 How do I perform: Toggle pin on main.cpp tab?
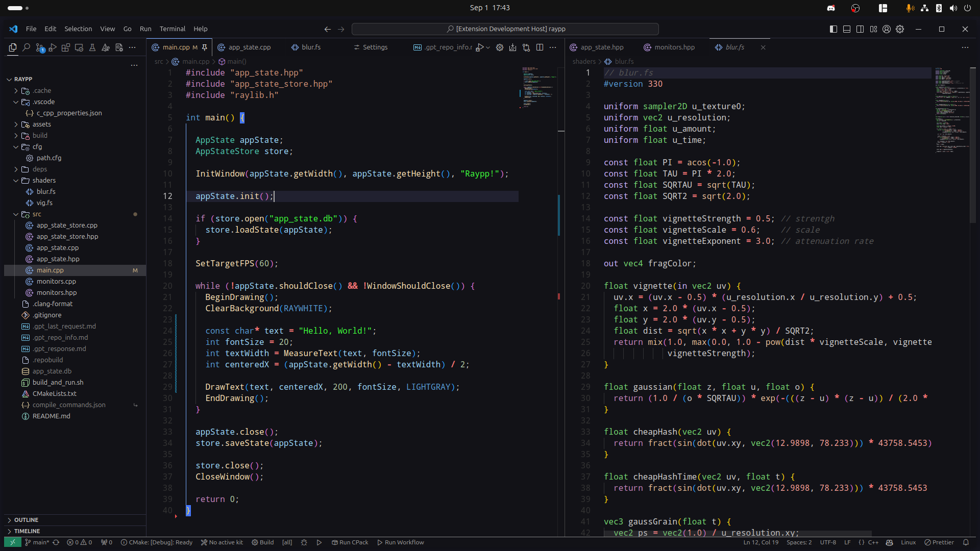tap(205, 47)
